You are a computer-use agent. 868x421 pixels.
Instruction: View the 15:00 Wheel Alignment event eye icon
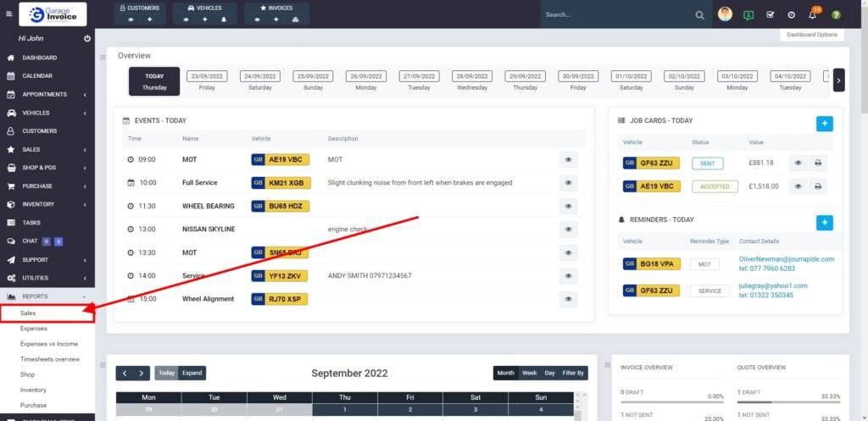568,299
